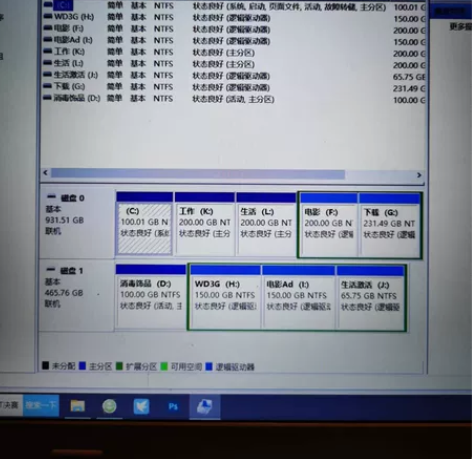Click the drive icon beside 下载 (G:)
Viewport: 472px width, 459px height.
pyautogui.click(x=48, y=86)
